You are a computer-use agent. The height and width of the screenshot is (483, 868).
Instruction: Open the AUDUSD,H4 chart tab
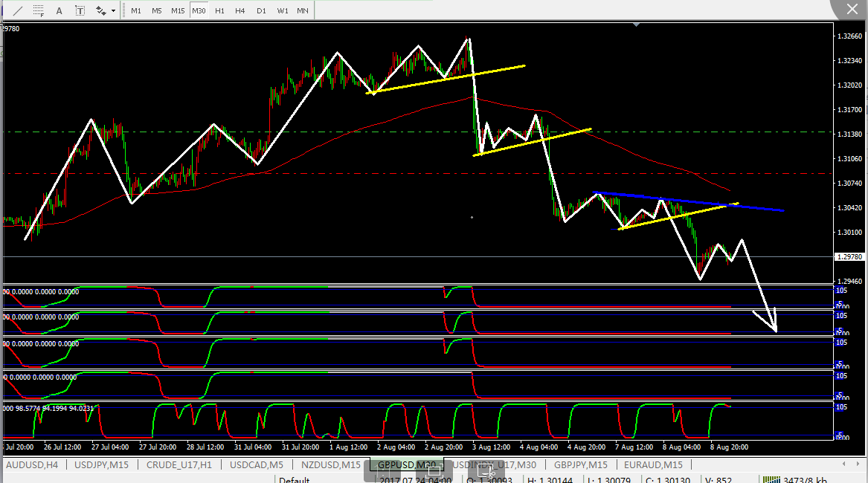pyautogui.click(x=32, y=464)
